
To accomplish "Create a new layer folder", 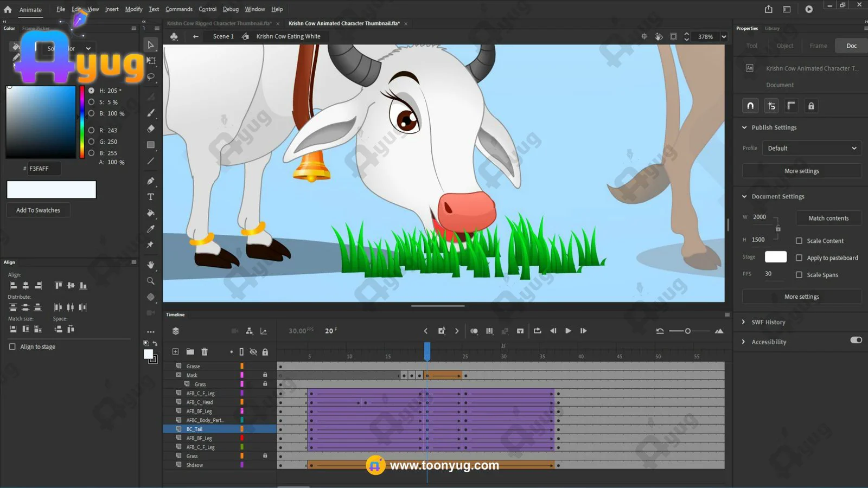I will coord(190,352).
